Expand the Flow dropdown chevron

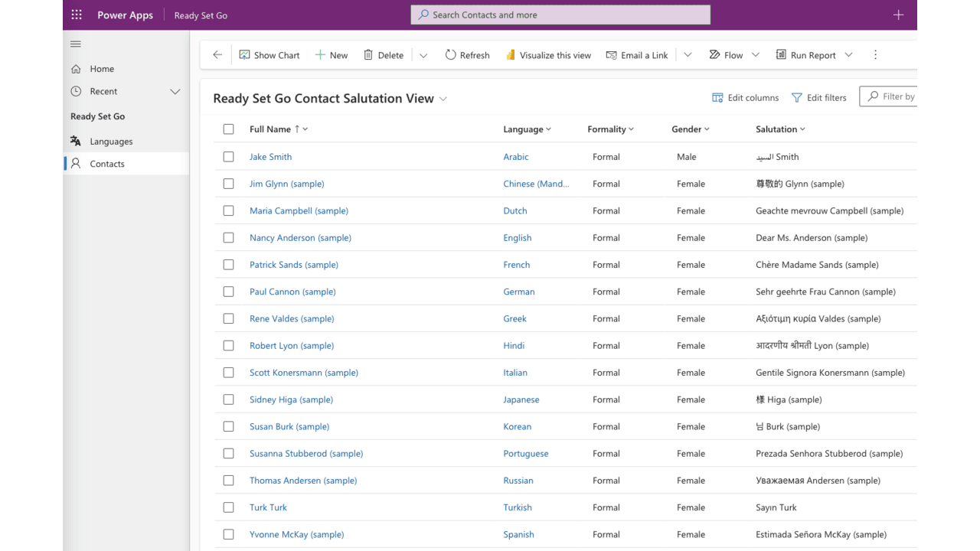coord(756,54)
